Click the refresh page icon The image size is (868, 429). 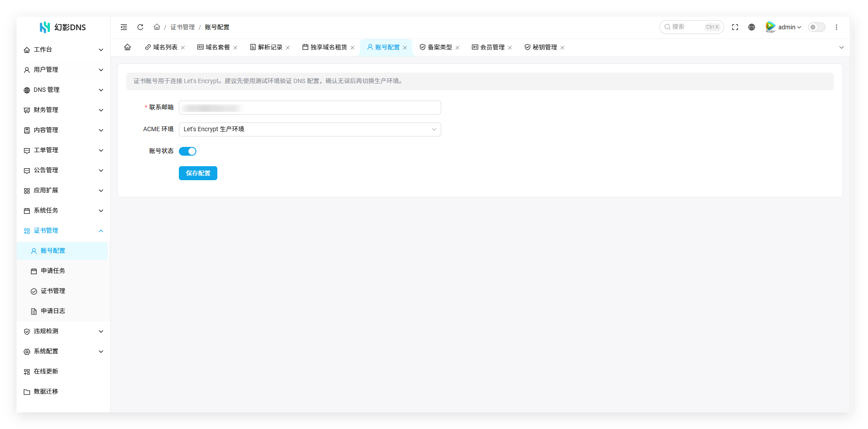pos(140,27)
